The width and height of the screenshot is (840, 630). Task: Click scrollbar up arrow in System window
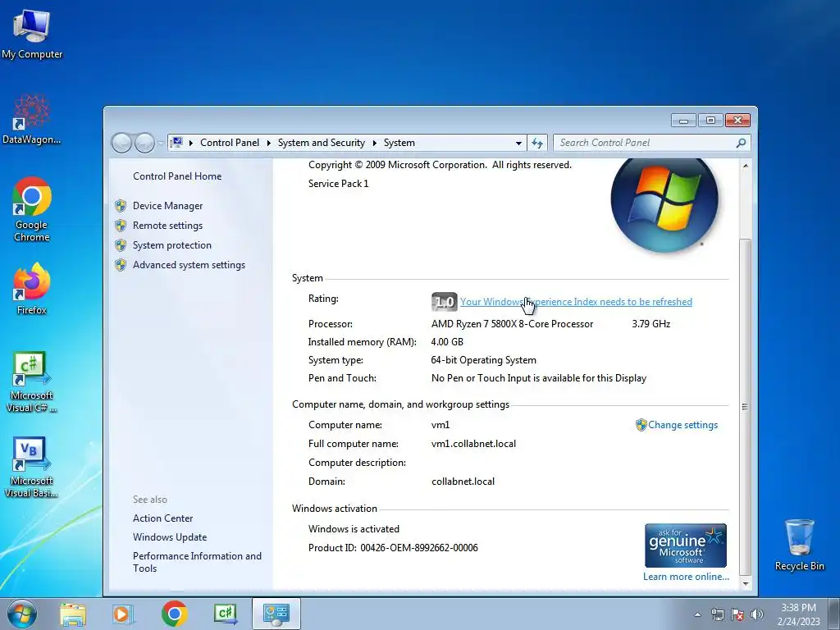point(745,166)
